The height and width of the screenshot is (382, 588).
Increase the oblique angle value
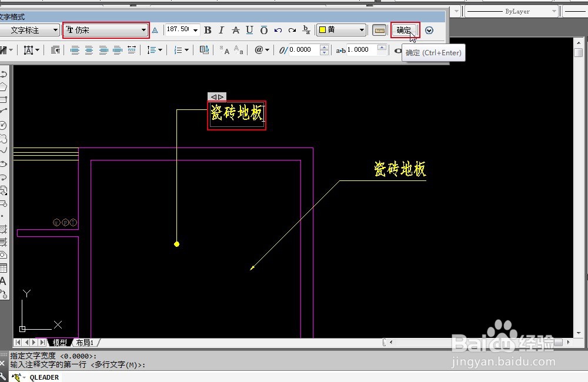(x=325, y=47)
